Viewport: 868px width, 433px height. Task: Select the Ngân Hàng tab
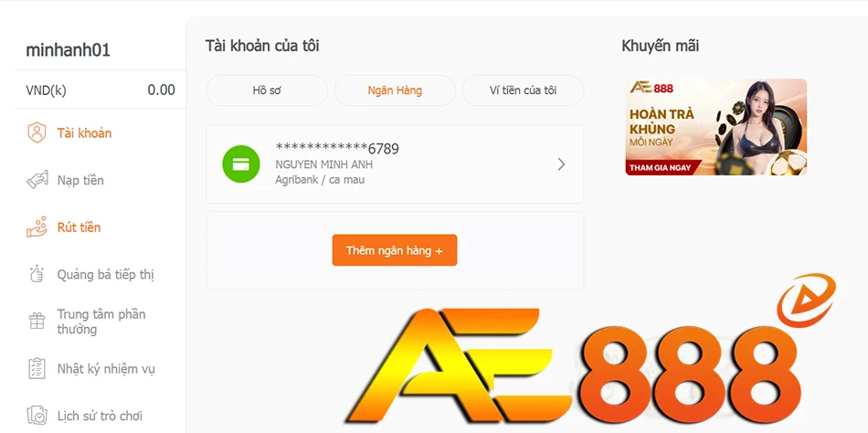395,90
